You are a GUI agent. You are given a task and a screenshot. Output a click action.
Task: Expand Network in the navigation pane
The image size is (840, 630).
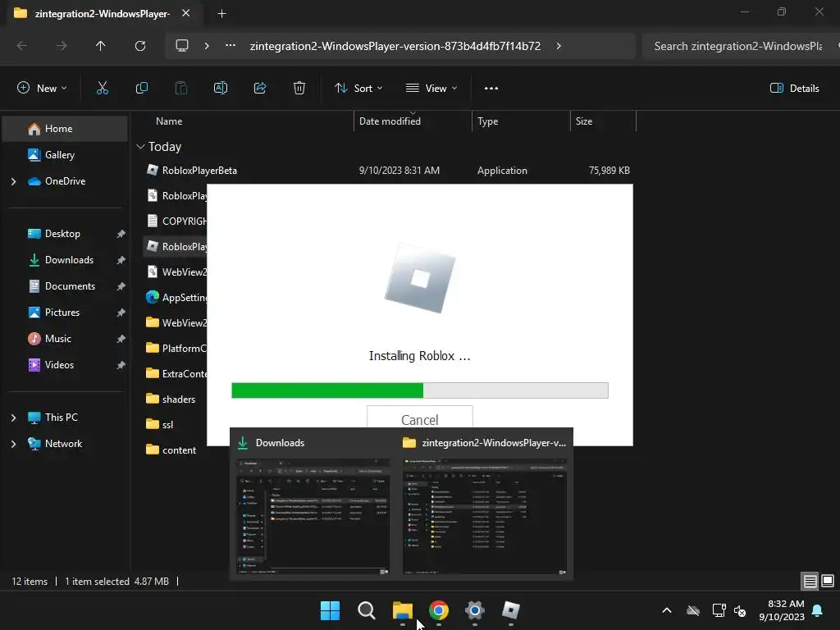[x=13, y=444]
